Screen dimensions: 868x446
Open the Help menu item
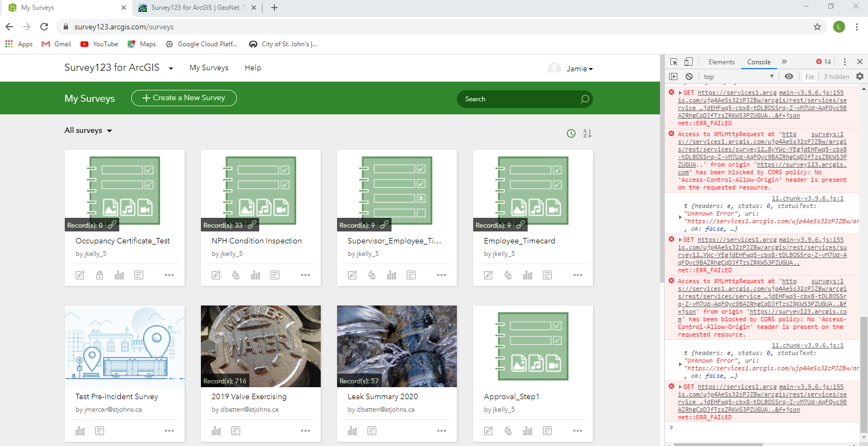point(253,68)
